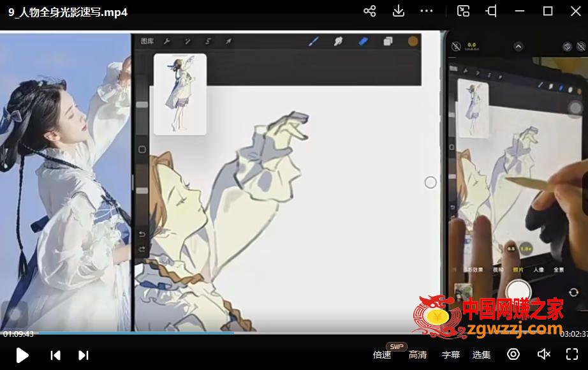Open Procreate Adjustments magic wand icon

coord(187,41)
